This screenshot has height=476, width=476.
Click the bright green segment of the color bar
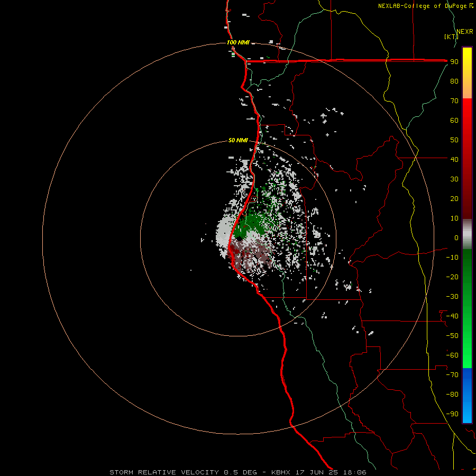pos(467,340)
